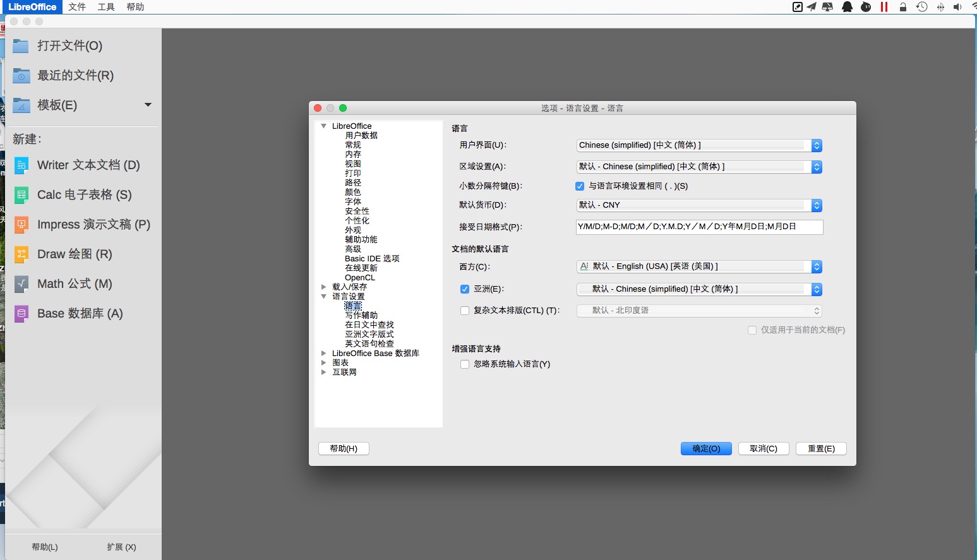This screenshot has width=977, height=560.
Task: Open the LibreOffice application menu
Action: [x=32, y=7]
